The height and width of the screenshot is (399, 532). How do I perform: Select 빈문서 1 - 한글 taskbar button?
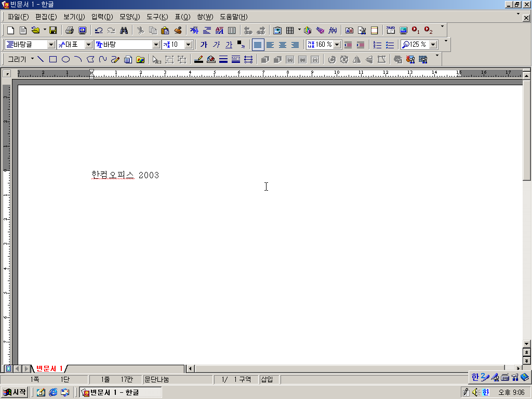[x=121, y=393]
